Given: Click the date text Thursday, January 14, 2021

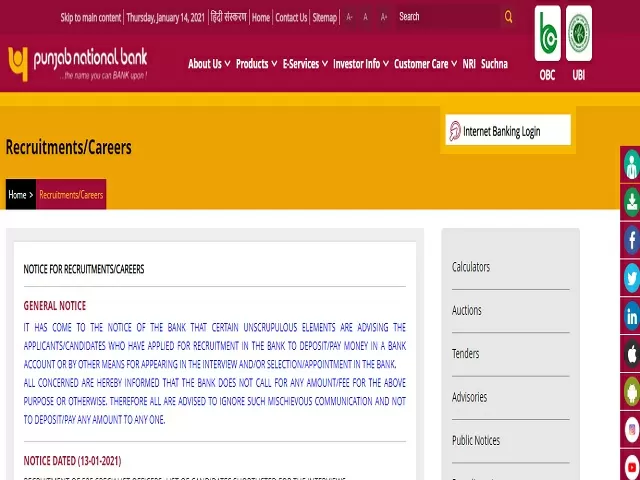Looking at the screenshot, I should [x=165, y=18].
